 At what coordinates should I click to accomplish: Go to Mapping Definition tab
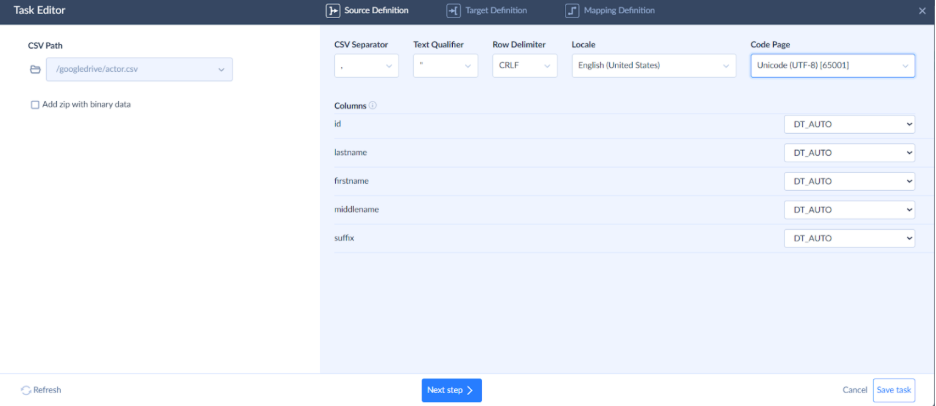[618, 11]
